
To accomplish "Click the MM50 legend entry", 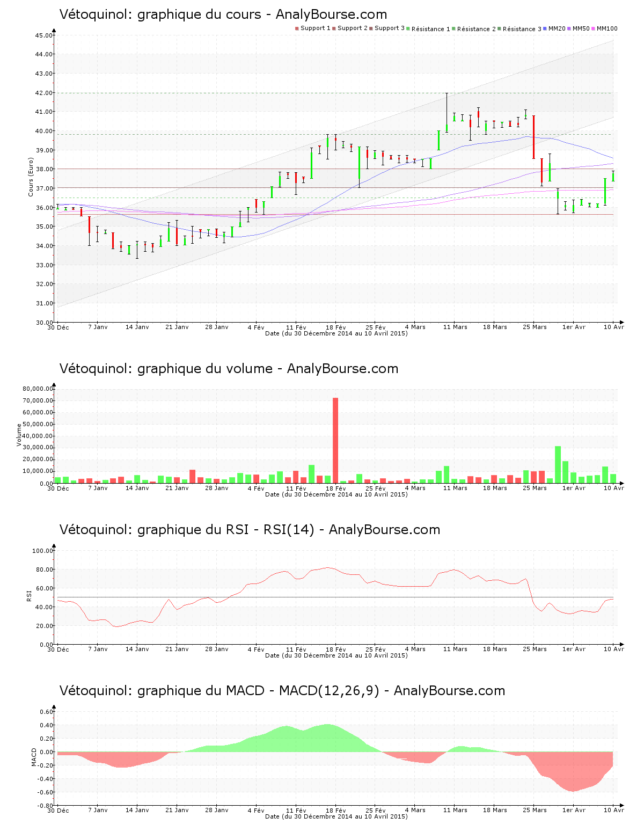I will pyautogui.click(x=579, y=28).
